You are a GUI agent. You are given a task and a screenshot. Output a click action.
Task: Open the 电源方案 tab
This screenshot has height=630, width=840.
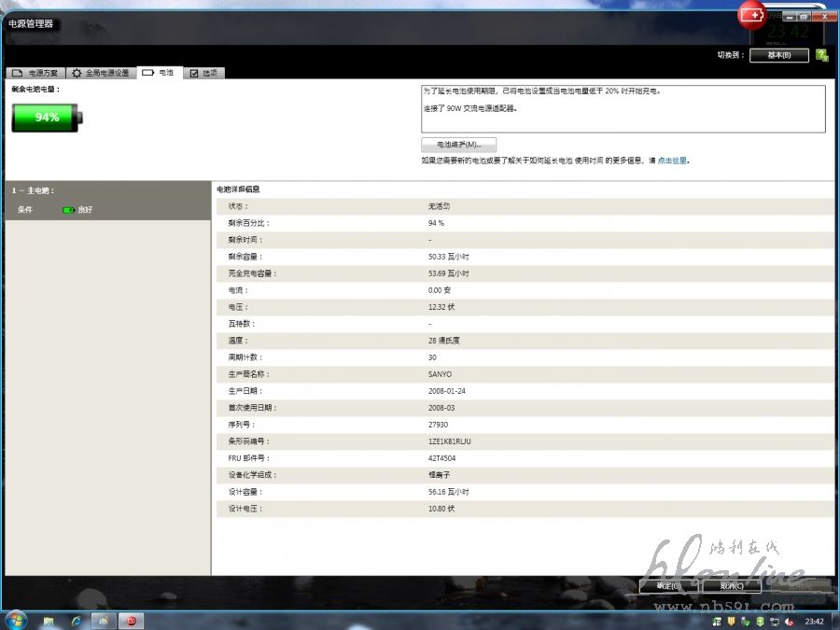pyautogui.click(x=35, y=73)
